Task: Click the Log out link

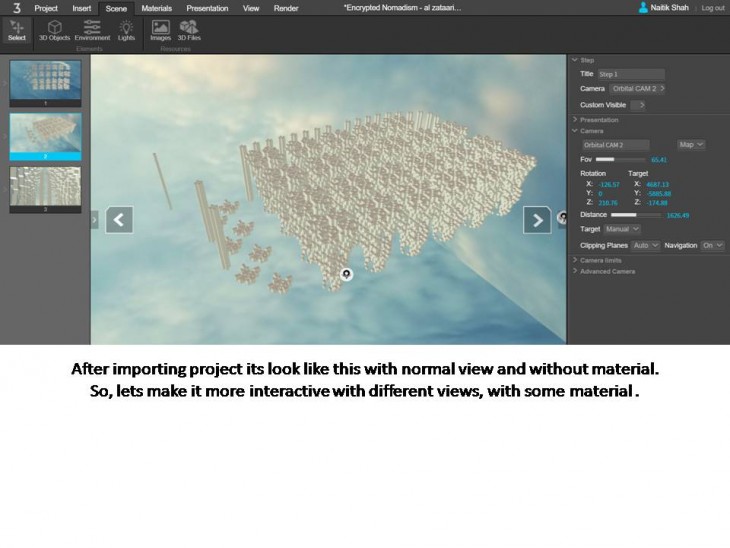Action: click(712, 7)
